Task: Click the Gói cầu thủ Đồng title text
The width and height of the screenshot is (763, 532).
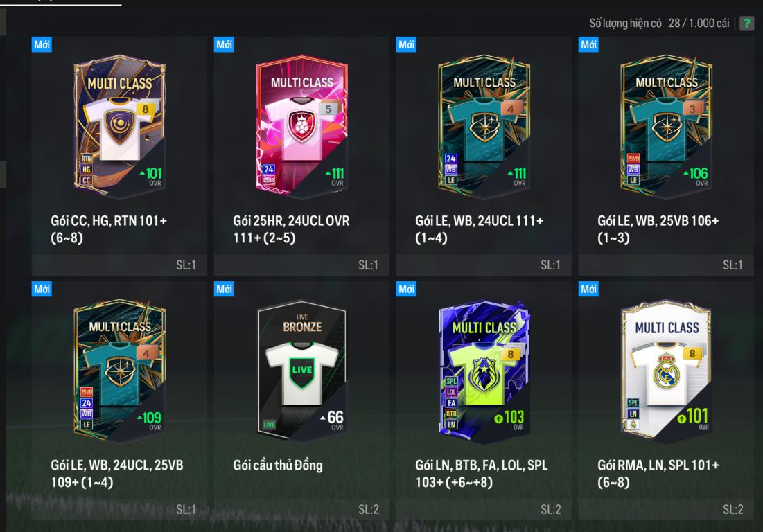Action: coord(278,465)
